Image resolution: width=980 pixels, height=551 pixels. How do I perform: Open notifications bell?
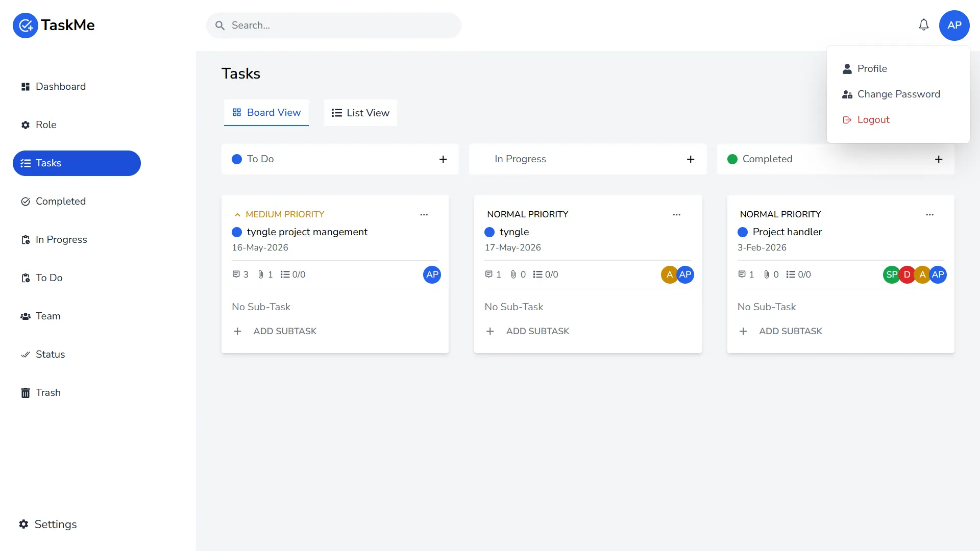923,25
